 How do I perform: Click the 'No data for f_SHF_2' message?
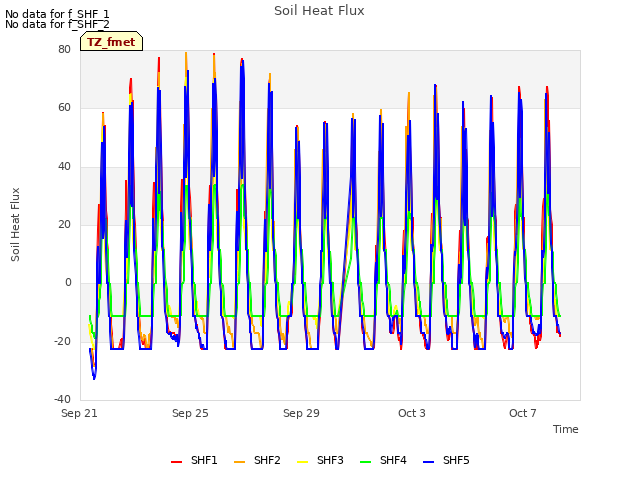[57, 24]
